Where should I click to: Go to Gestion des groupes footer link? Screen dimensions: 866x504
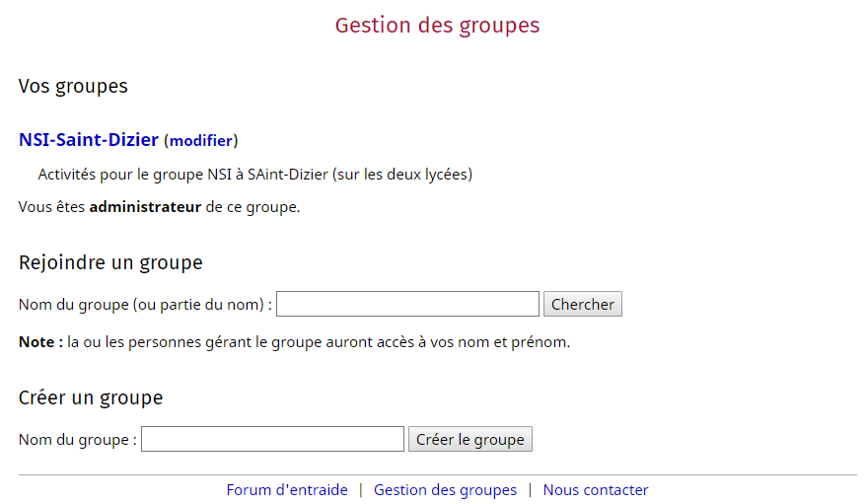pyautogui.click(x=445, y=490)
